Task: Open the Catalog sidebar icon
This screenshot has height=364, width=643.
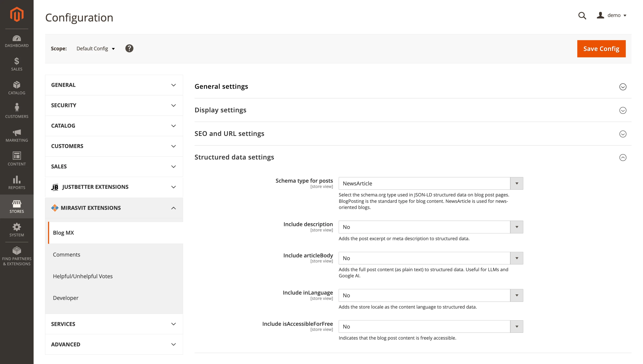Action: coord(17,87)
